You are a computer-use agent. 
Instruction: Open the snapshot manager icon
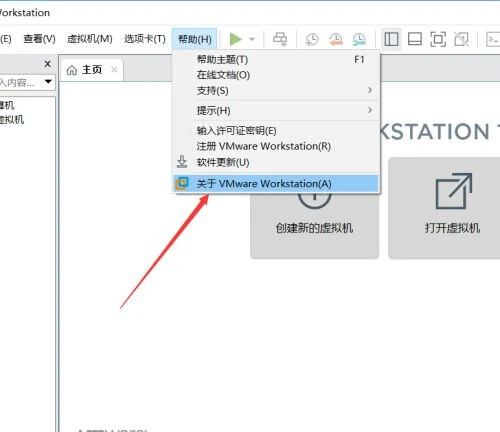[x=359, y=39]
